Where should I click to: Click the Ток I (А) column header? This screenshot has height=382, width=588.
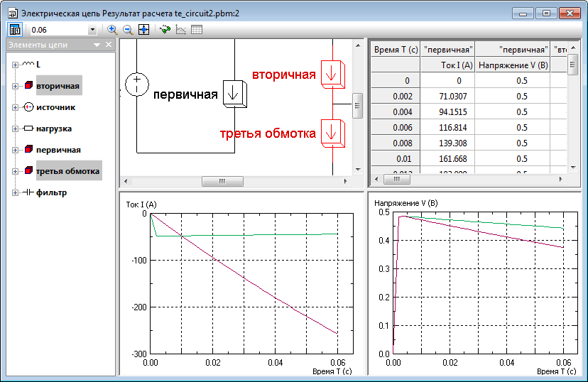pyautogui.click(x=448, y=65)
